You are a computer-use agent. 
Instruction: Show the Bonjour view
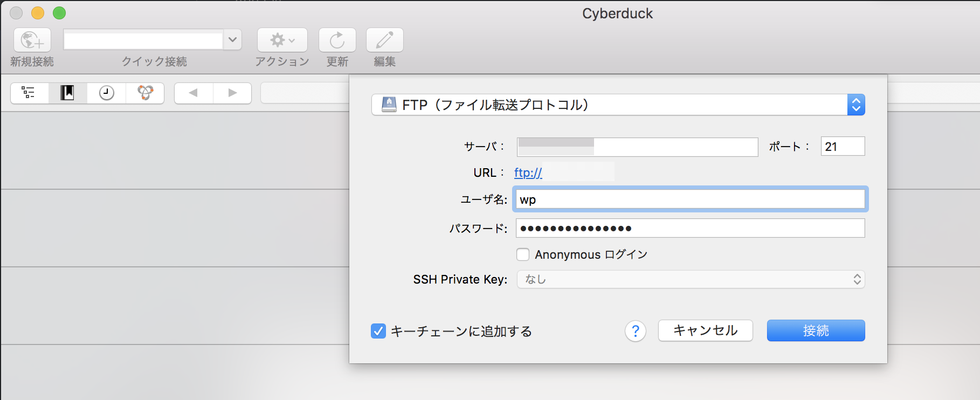point(145,93)
